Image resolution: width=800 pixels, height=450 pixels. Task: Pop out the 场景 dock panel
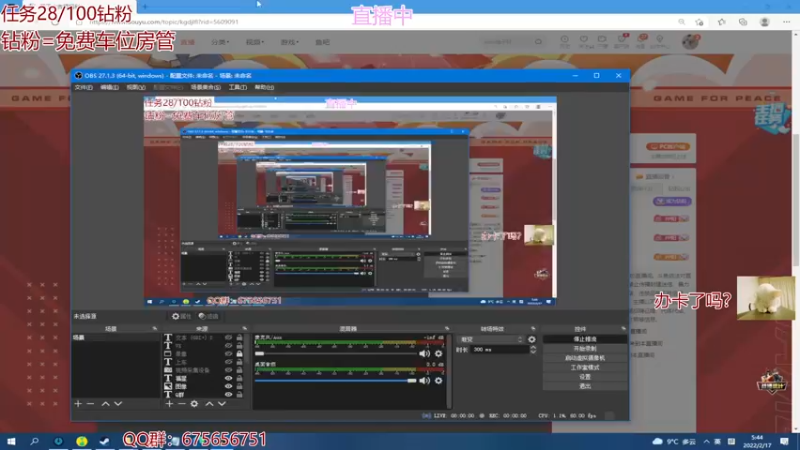pyautogui.click(x=155, y=329)
